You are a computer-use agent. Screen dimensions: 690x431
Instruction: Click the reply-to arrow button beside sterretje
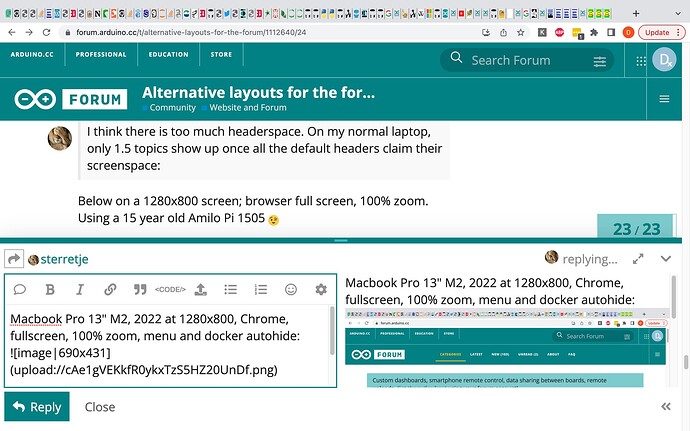point(14,258)
